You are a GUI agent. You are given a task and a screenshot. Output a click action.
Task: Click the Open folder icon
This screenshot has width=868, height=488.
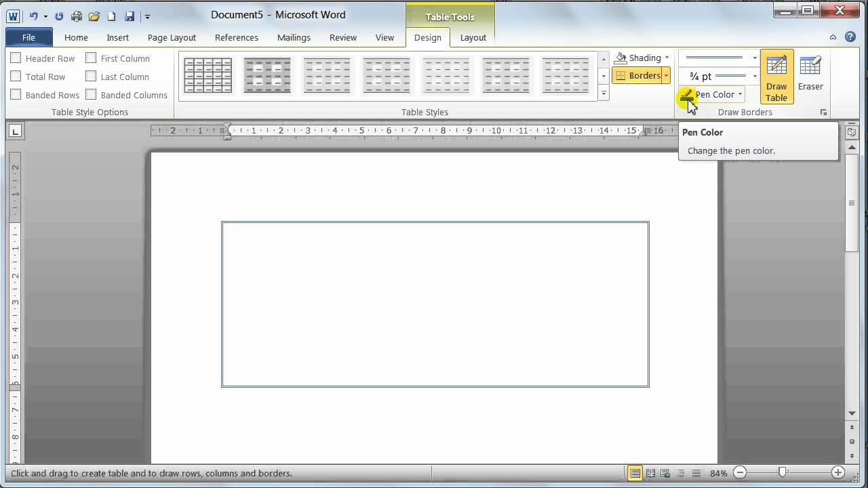pos(94,16)
